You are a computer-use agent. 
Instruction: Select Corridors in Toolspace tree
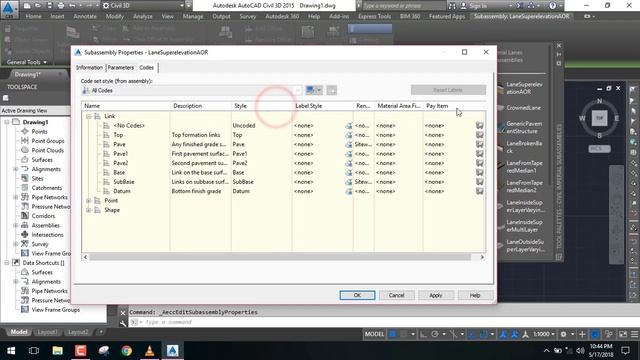[x=43, y=216]
